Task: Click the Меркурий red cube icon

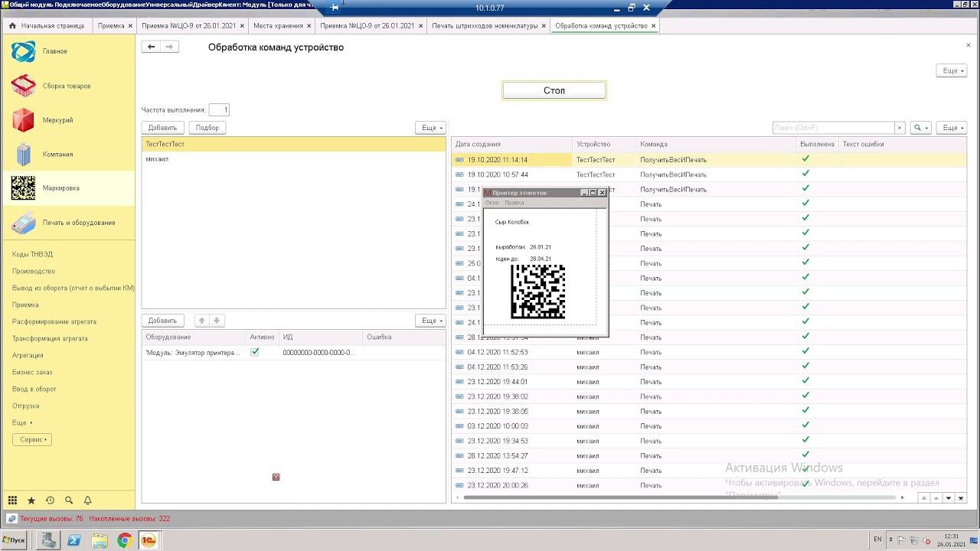Action: pos(23,120)
